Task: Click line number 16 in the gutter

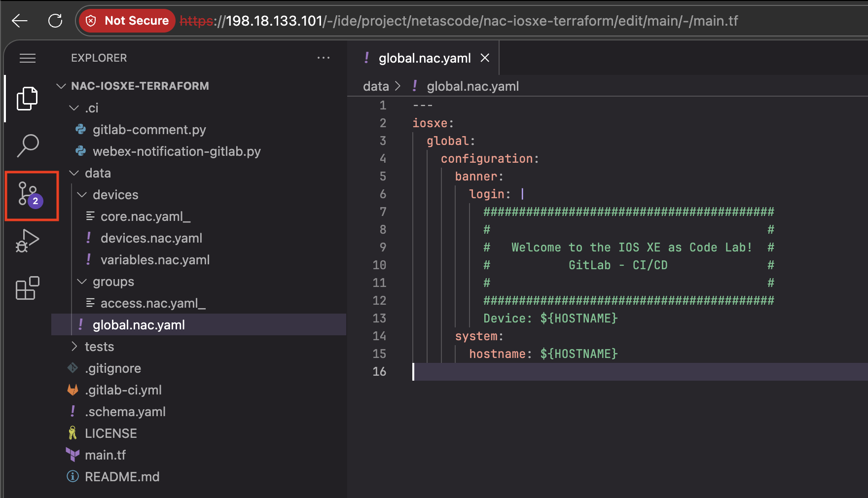Action: coord(379,372)
